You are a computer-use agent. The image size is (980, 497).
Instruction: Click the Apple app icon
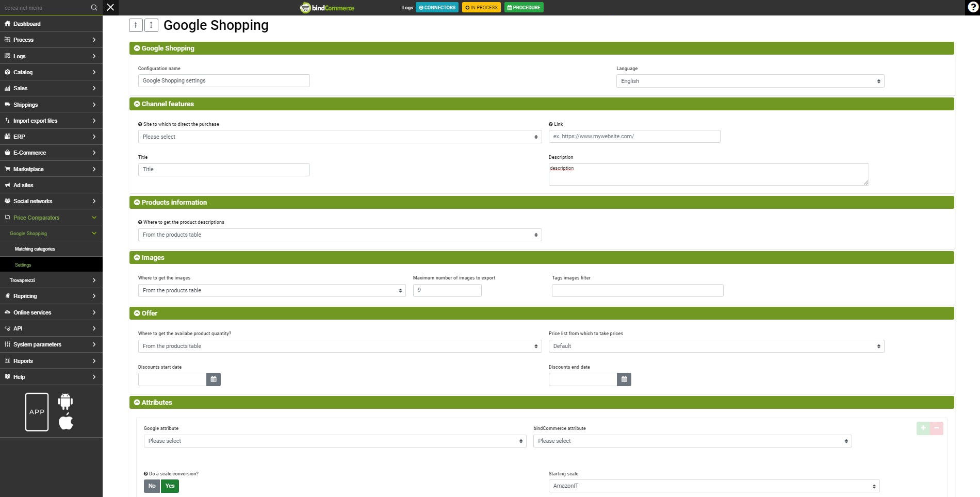[66, 421]
